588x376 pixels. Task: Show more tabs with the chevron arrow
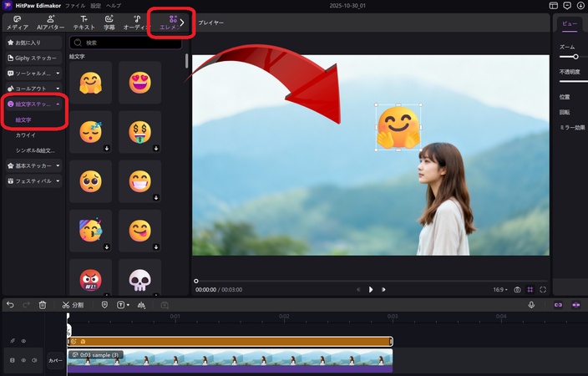182,23
